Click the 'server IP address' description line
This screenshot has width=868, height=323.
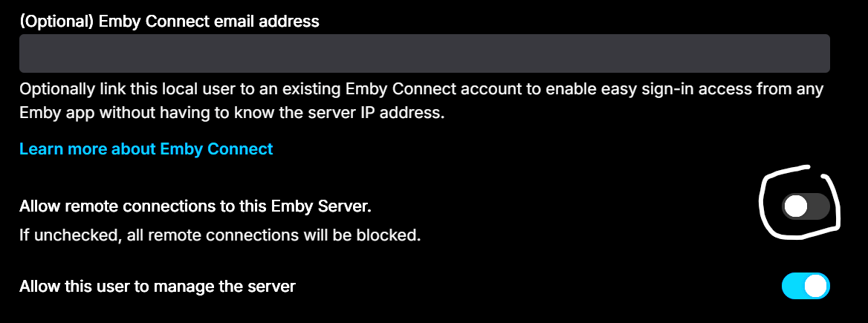(x=232, y=114)
